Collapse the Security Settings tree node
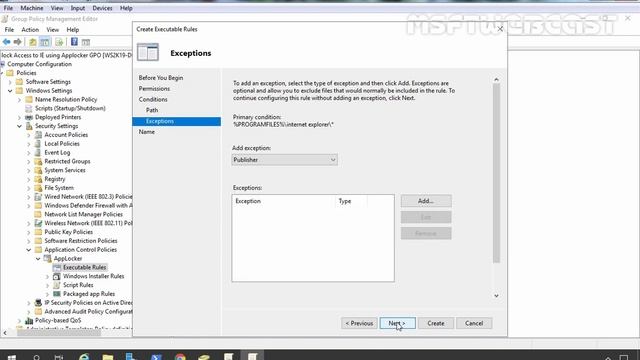 20,126
